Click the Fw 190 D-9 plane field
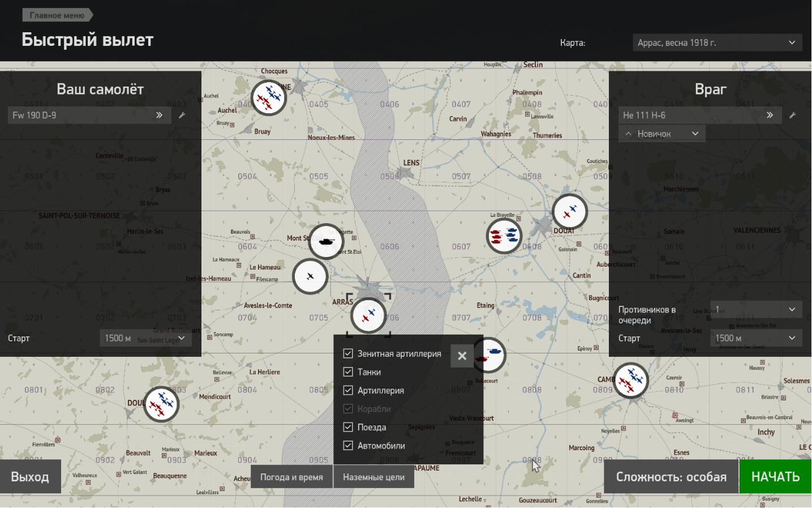The image size is (812, 508). [x=89, y=116]
